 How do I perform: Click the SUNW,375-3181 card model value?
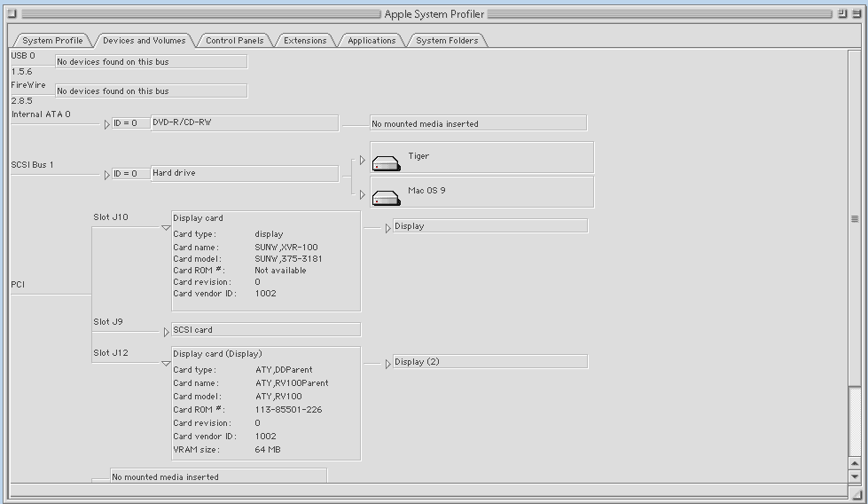point(288,258)
